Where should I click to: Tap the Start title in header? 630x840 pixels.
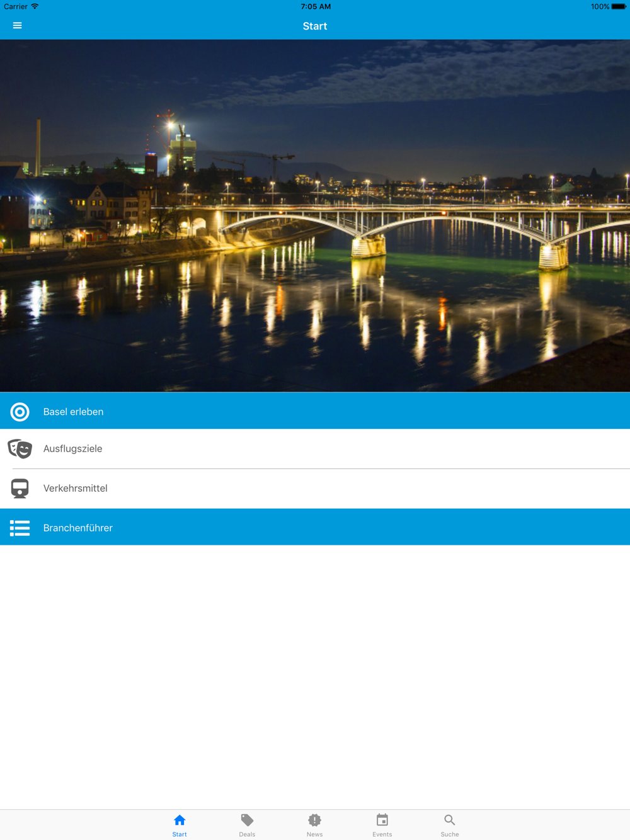(315, 26)
